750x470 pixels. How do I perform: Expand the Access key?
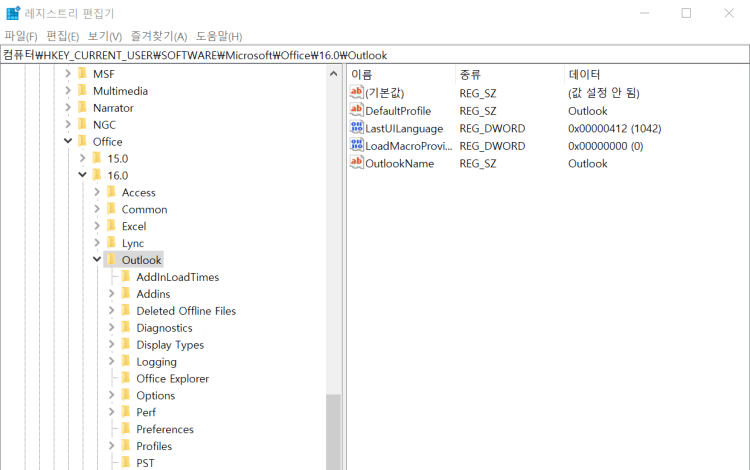pos(97,192)
